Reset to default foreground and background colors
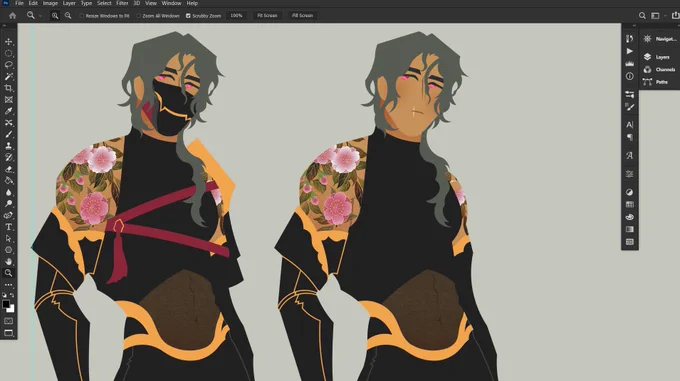The height and width of the screenshot is (381, 680). point(4,295)
